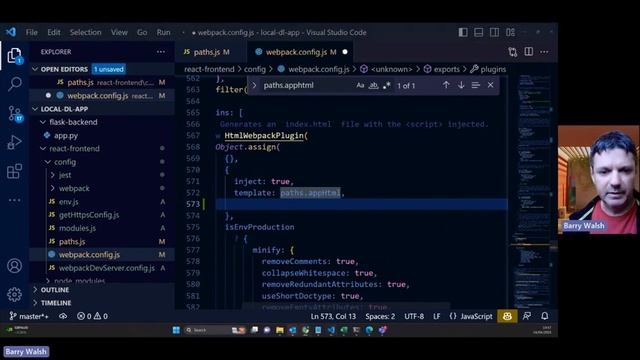Expand the replace field chevron

click(x=254, y=85)
